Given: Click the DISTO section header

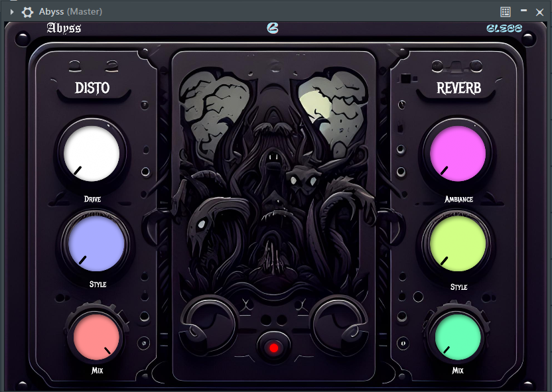Looking at the screenshot, I should (x=92, y=88).
